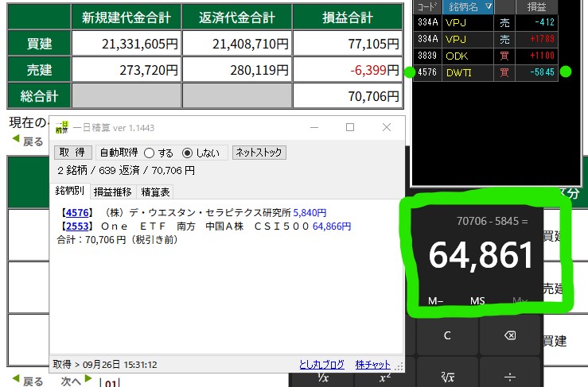This screenshot has height=387, width=588.
Task: Select the しない auto-fetch radio option
Action: (x=188, y=153)
